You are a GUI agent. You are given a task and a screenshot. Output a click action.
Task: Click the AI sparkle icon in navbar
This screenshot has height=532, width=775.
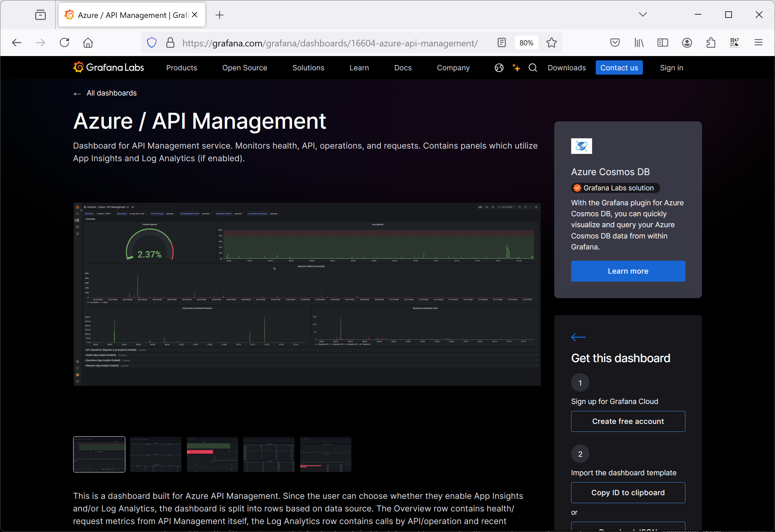(x=516, y=68)
